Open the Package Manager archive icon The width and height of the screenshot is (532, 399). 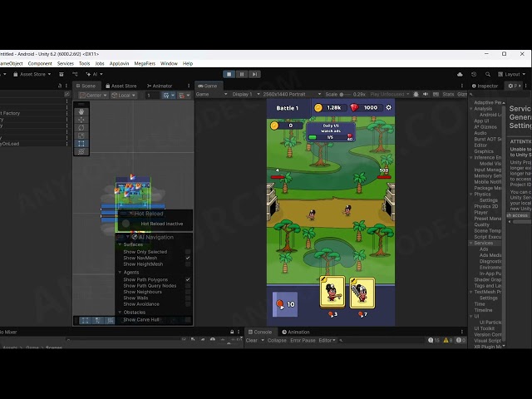[x=62, y=74]
